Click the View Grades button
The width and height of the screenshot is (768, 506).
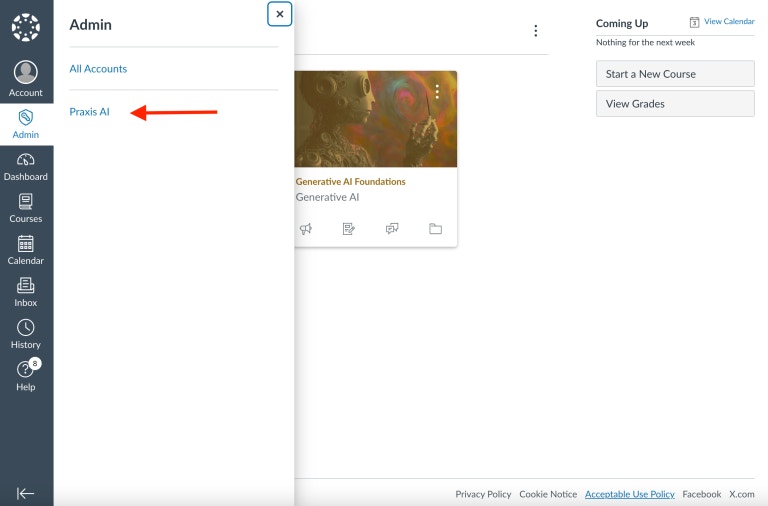pos(675,104)
